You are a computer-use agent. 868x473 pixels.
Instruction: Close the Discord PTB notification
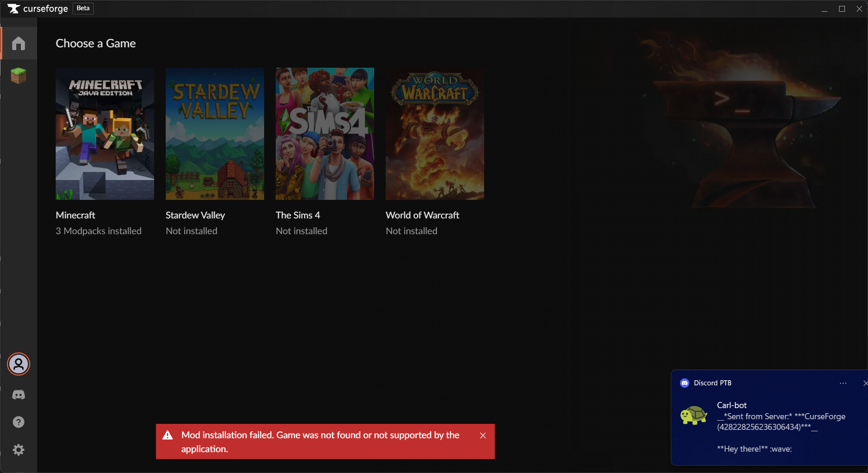pyautogui.click(x=865, y=383)
